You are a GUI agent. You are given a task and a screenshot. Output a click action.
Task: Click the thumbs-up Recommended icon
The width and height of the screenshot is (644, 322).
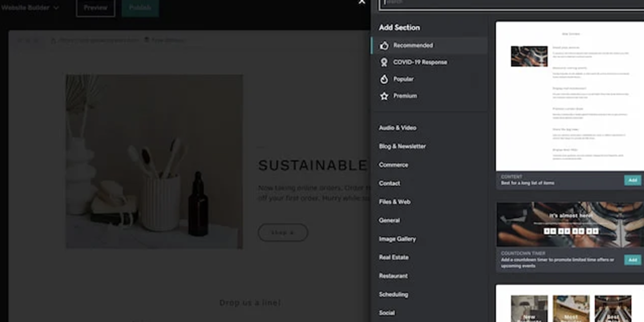384,46
